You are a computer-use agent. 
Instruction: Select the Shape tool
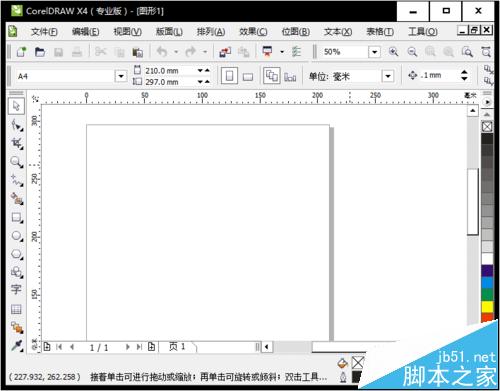tap(16, 125)
